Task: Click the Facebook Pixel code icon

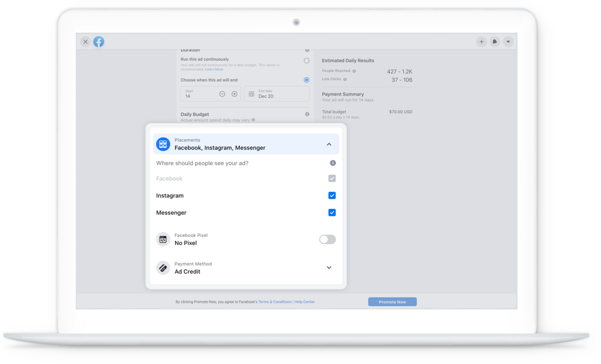Action: coord(163,239)
